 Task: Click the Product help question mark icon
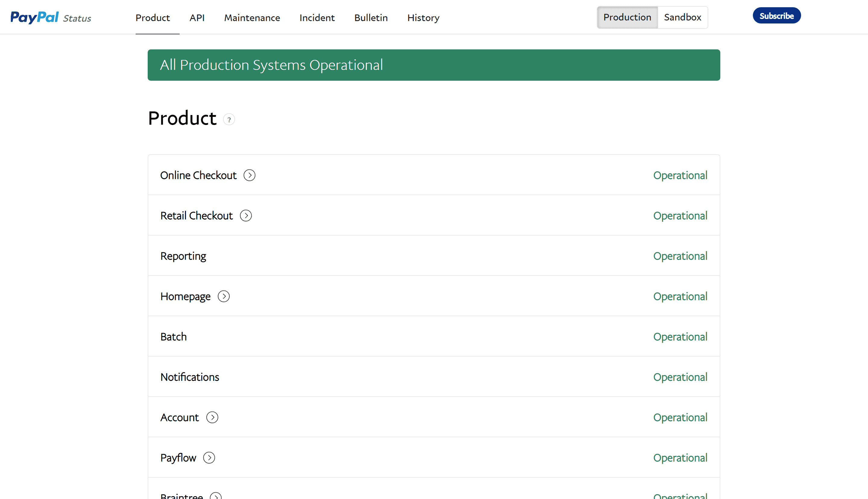(x=229, y=120)
